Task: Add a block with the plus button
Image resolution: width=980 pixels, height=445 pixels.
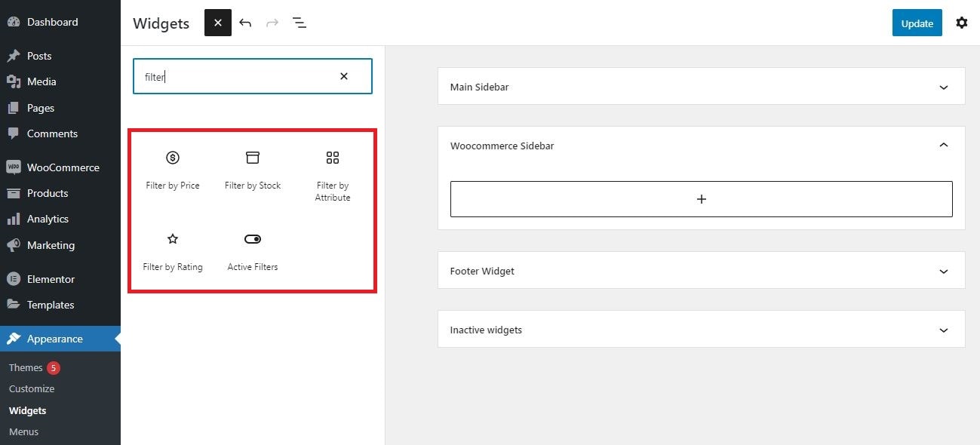Action: (x=701, y=199)
